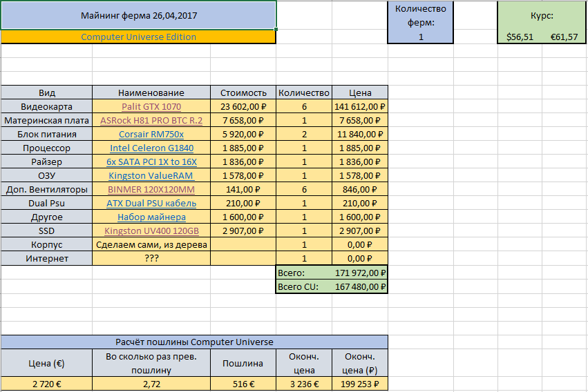Select the SSD cost cell 2 907,00 ₽
588x392 pixels.
[x=243, y=231]
